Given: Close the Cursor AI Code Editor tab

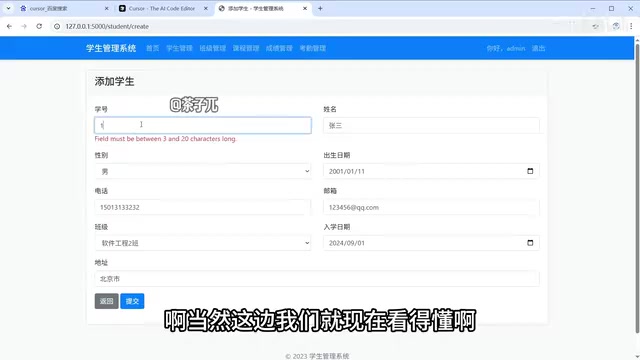Looking at the screenshot, I should coord(206,8).
